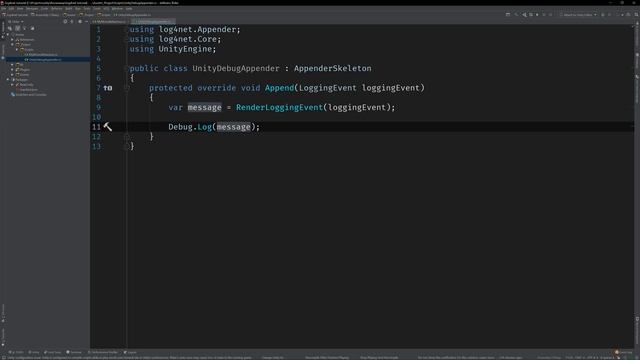Collapse the Scripts folder in the Explorer tree
This screenshot has height=360, width=640.
17,49
